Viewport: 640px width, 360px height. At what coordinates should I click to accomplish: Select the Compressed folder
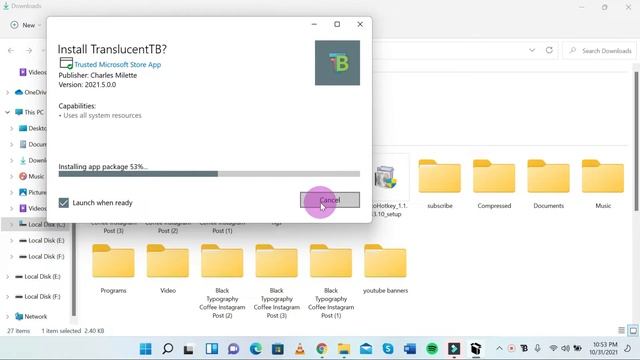click(494, 184)
